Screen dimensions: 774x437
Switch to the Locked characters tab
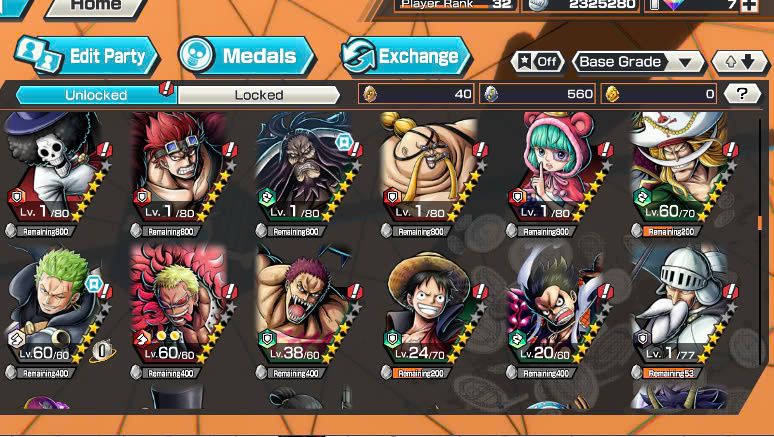(x=259, y=95)
